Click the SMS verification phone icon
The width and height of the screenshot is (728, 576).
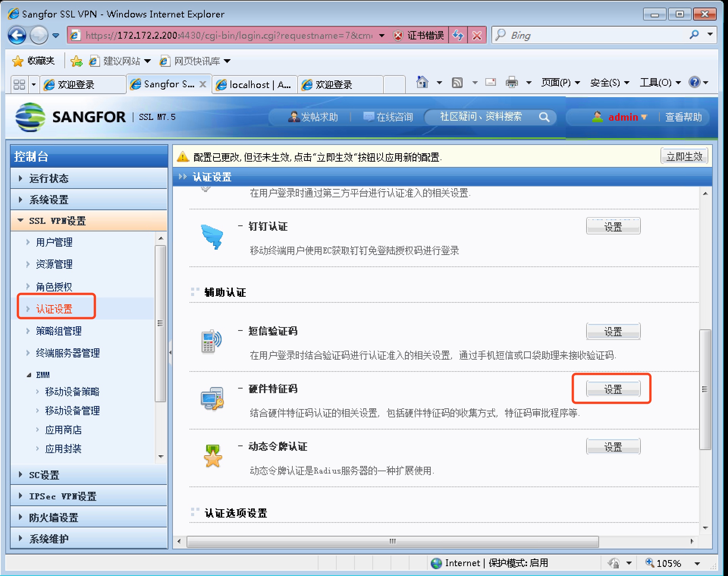coord(211,341)
